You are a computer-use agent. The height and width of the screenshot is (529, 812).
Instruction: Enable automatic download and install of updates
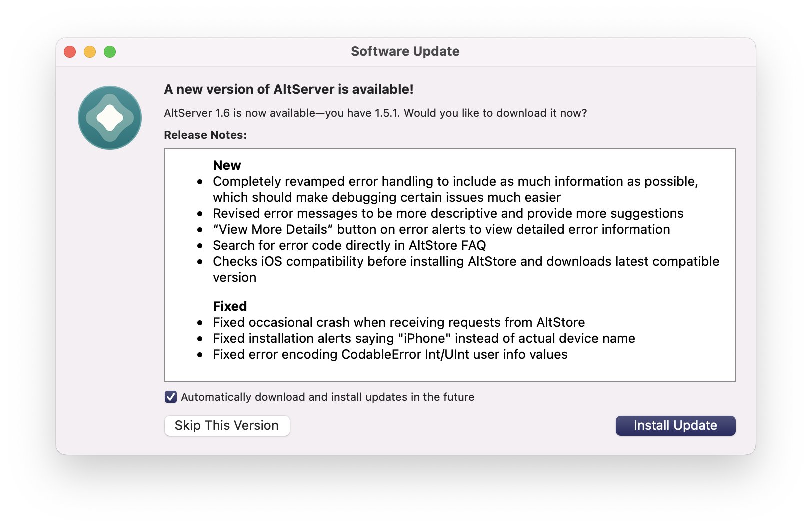(x=170, y=397)
